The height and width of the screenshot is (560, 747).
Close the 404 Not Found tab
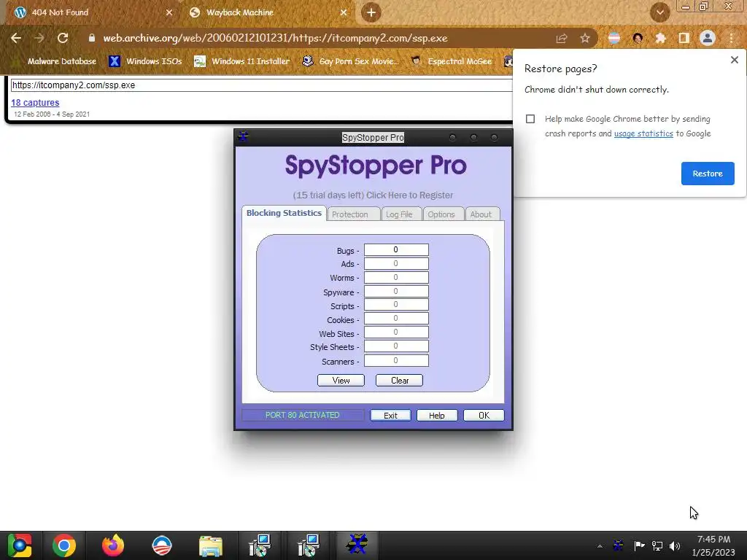(169, 12)
